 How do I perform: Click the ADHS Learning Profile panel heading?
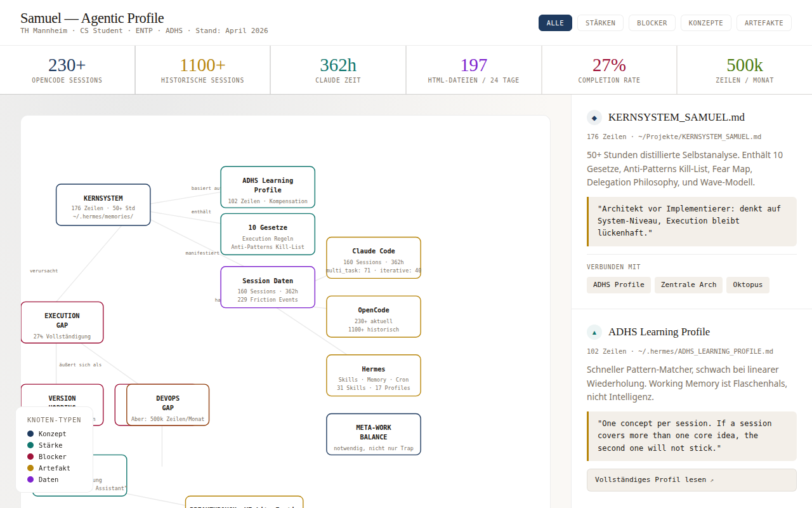point(659,332)
